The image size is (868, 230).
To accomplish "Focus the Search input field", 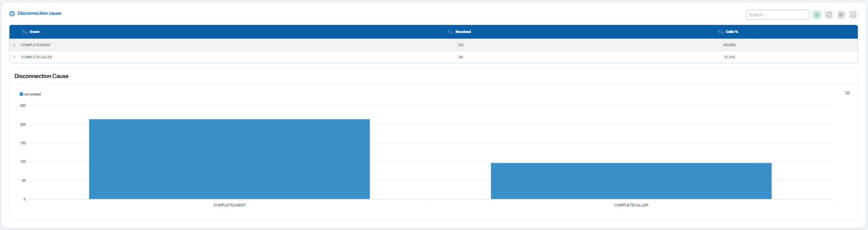I will (777, 15).
